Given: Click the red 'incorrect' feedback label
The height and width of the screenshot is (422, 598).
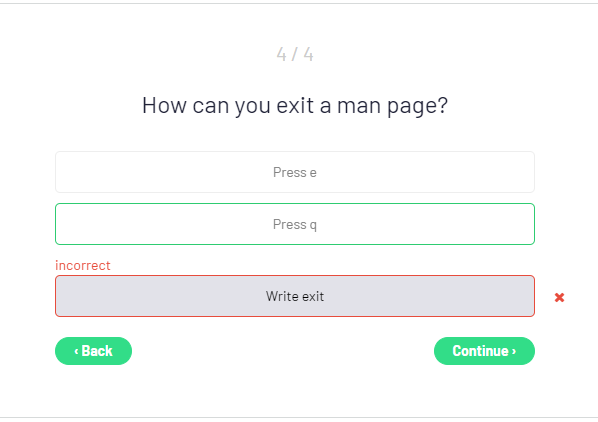Looking at the screenshot, I should 83,265.
